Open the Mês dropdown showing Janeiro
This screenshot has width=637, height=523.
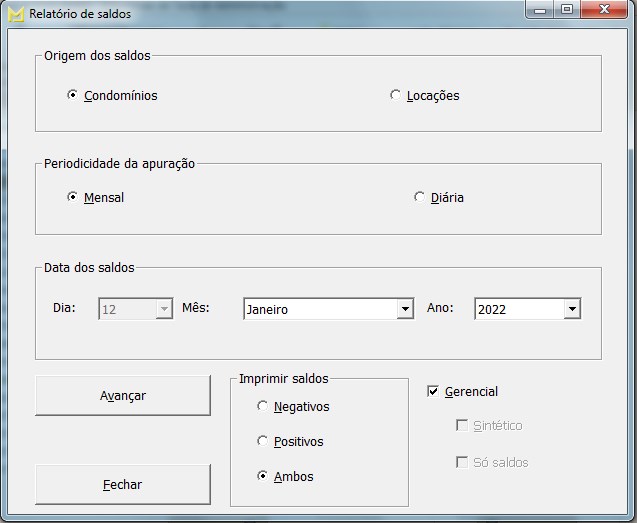point(405,310)
